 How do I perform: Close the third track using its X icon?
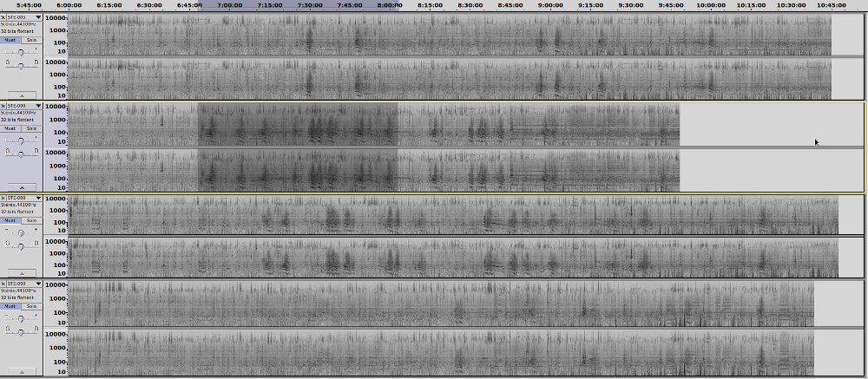[3, 197]
